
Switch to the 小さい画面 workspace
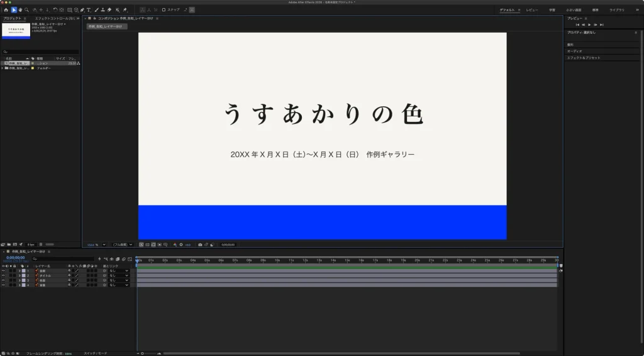point(574,10)
